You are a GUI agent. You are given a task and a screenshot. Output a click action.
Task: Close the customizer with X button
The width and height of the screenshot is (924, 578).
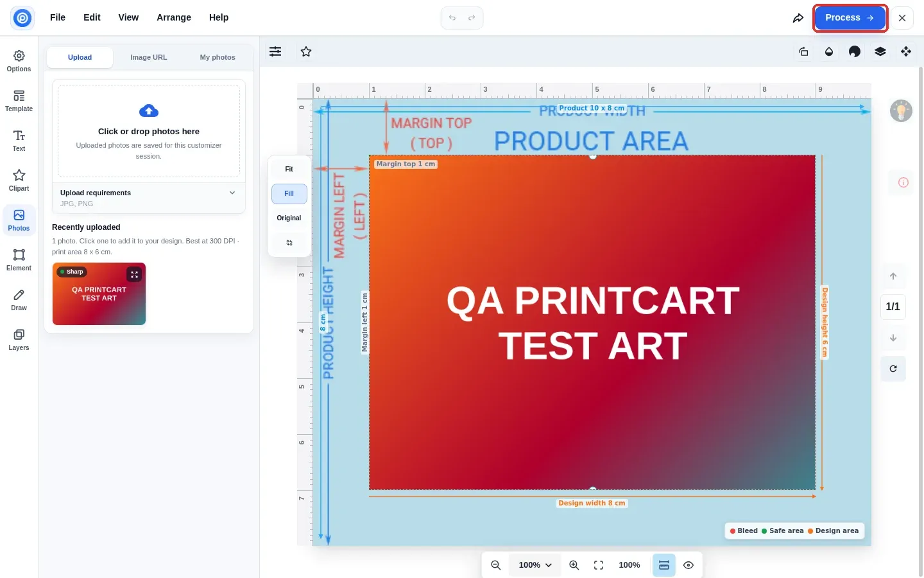(x=902, y=18)
